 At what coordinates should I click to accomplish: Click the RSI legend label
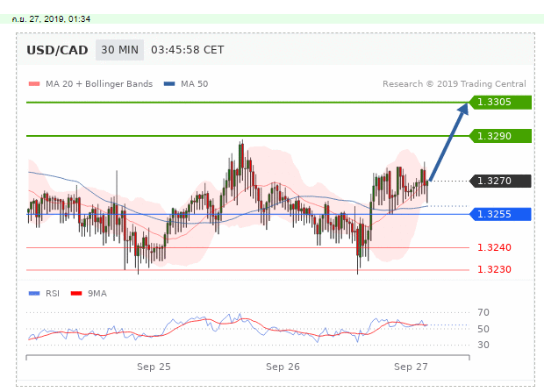53,294
